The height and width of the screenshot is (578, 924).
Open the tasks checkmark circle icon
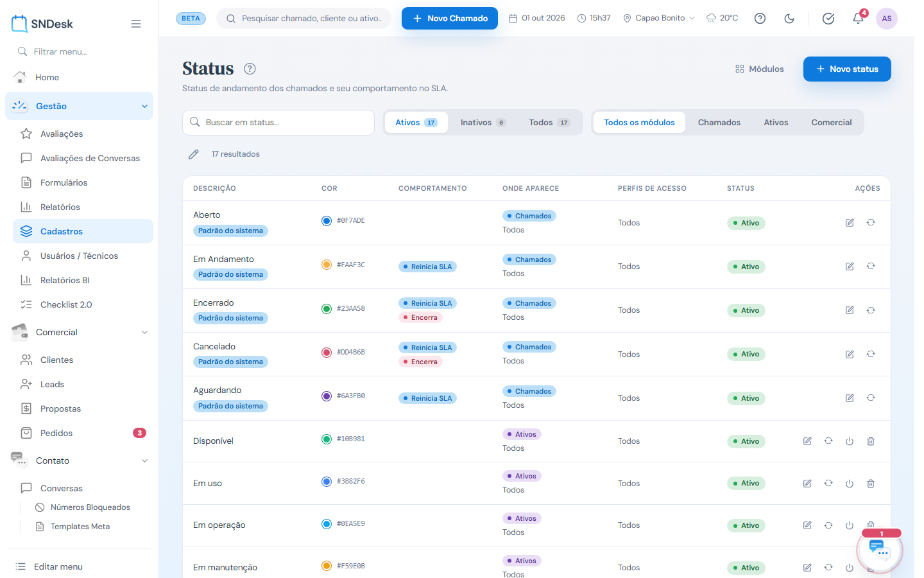pos(828,19)
